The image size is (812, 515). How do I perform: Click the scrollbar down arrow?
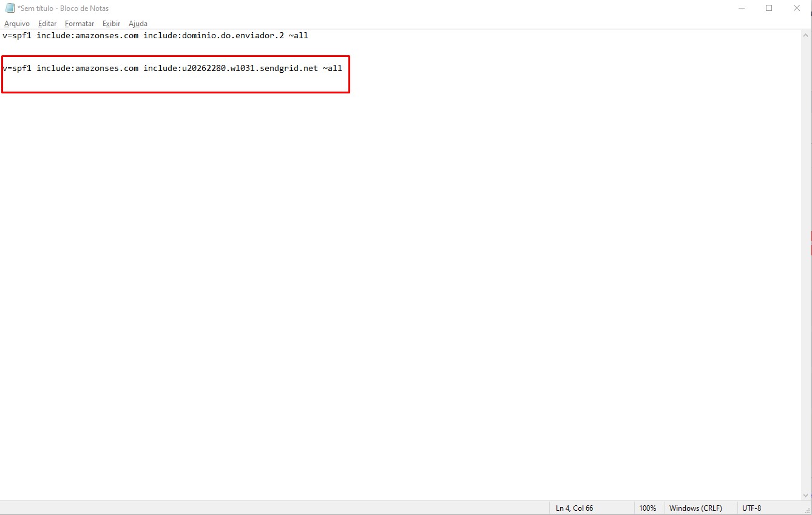(x=807, y=495)
